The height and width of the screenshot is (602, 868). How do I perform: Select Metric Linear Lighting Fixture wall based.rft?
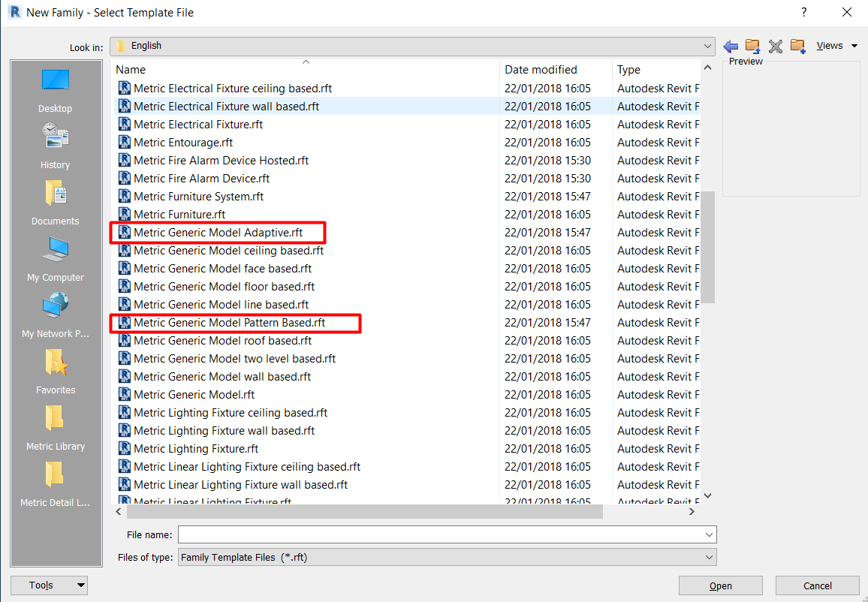[241, 485]
